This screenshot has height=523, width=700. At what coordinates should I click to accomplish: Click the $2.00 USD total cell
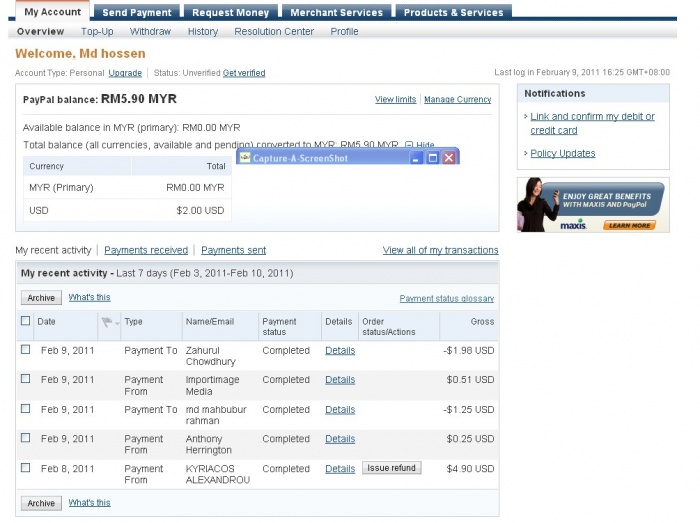click(200, 211)
